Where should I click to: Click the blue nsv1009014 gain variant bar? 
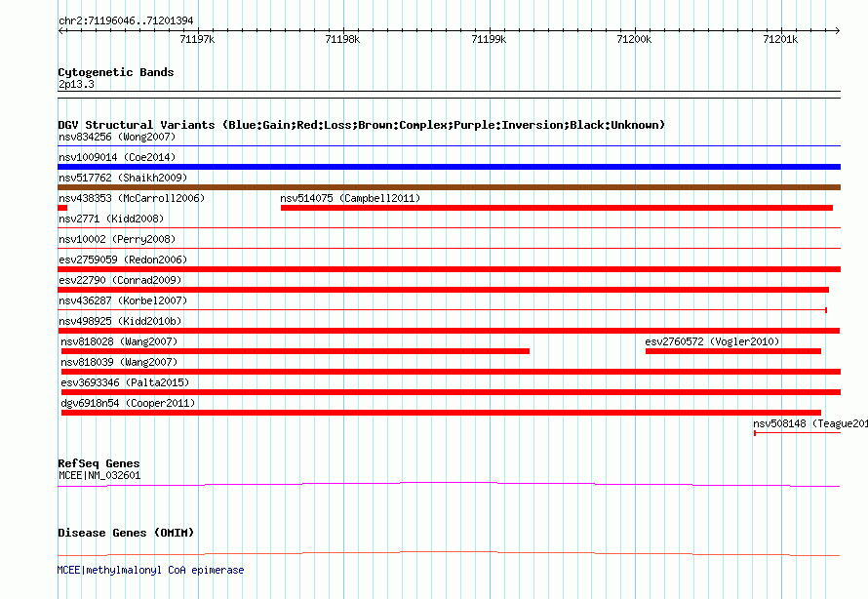449,167
